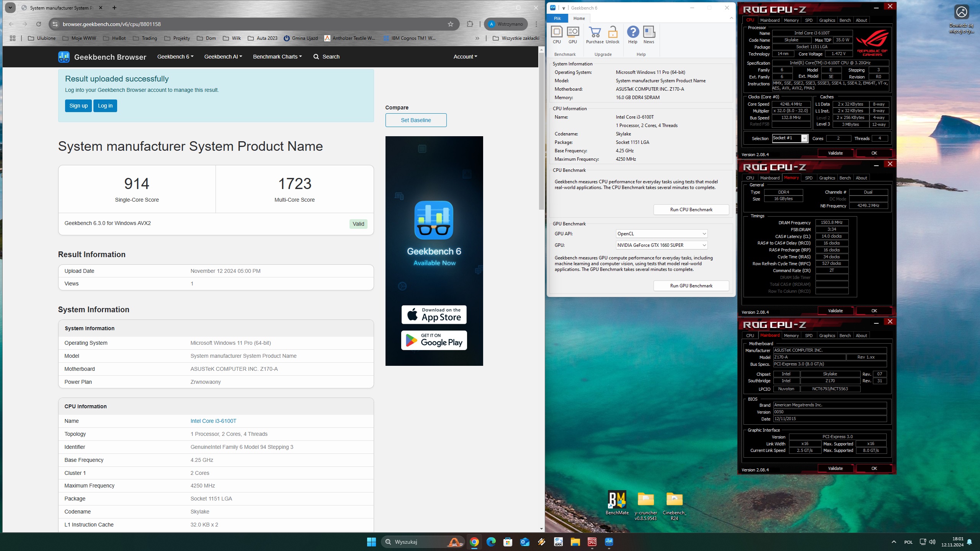The height and width of the screenshot is (551, 980).
Task: Click the GPU benchmark icon in Geekbench 6 ribbon
Action: point(573,35)
